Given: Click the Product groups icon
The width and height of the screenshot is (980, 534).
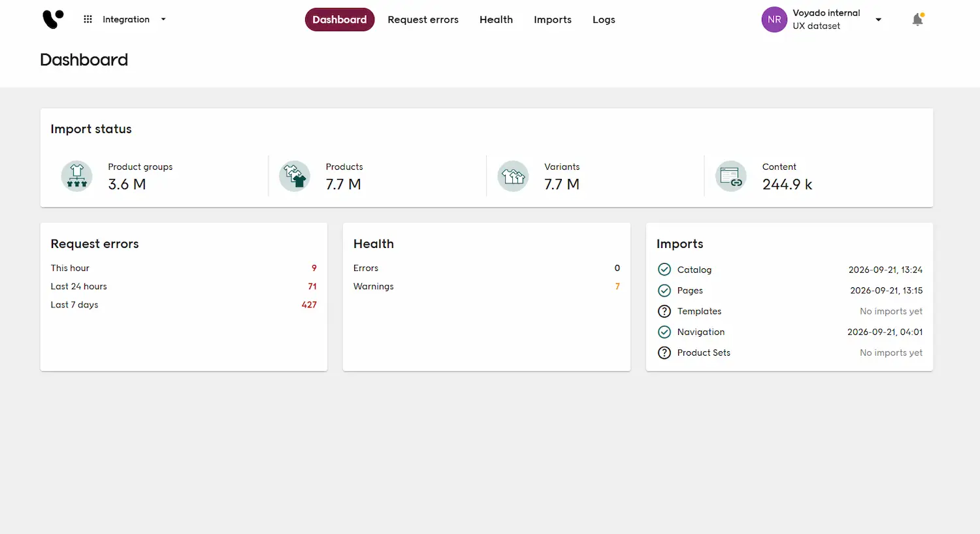Looking at the screenshot, I should click(77, 176).
